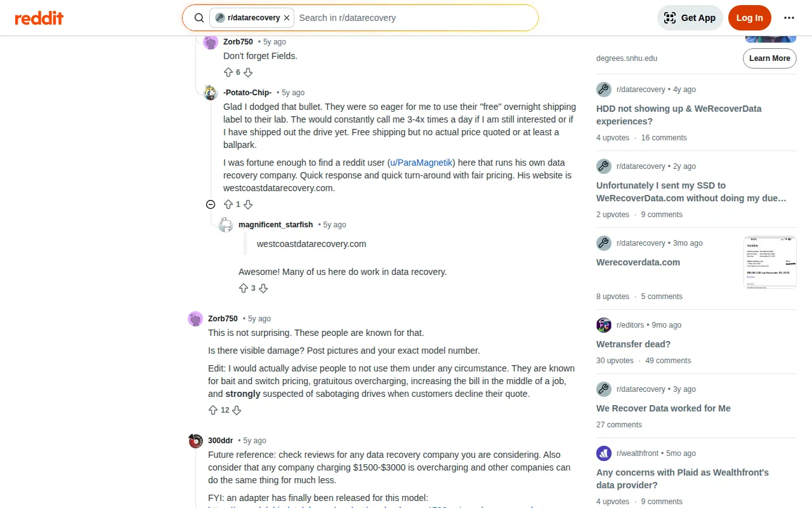Click the Log In button
This screenshot has height=508, width=812.
[x=749, y=18]
